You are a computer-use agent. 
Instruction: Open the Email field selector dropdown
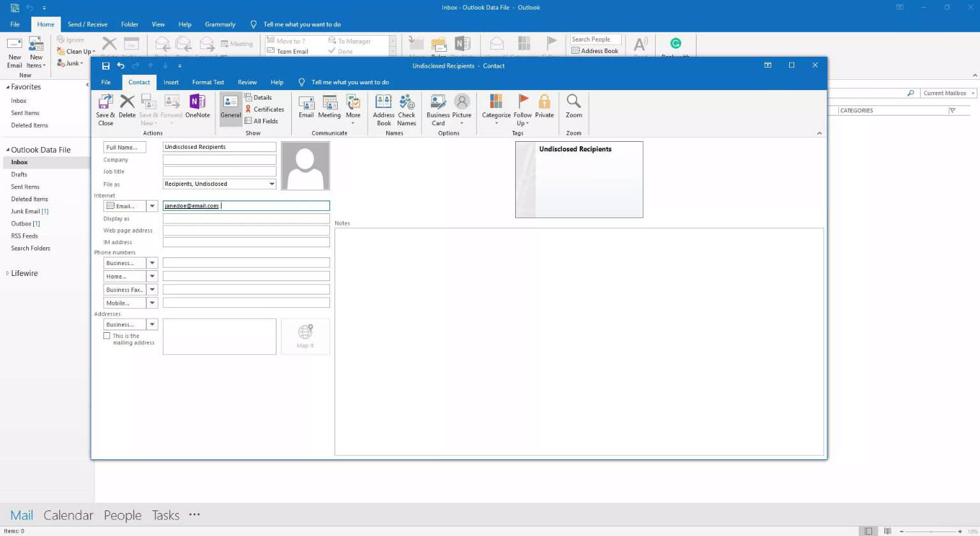[151, 205]
